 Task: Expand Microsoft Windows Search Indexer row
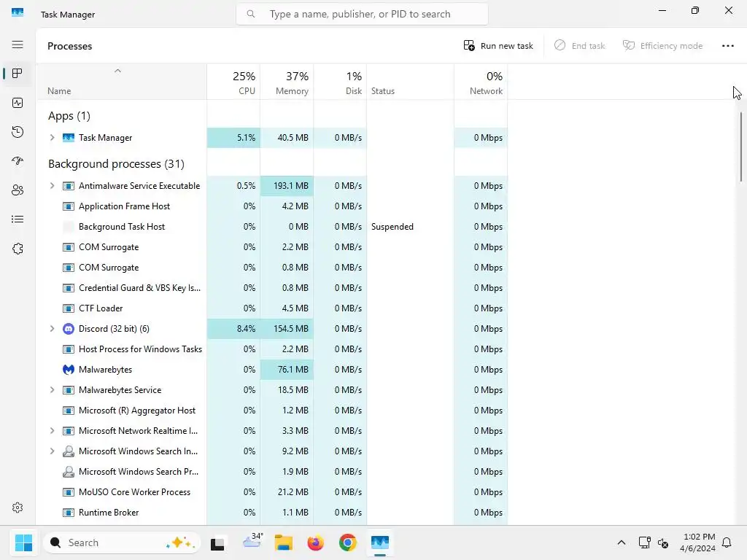point(52,451)
